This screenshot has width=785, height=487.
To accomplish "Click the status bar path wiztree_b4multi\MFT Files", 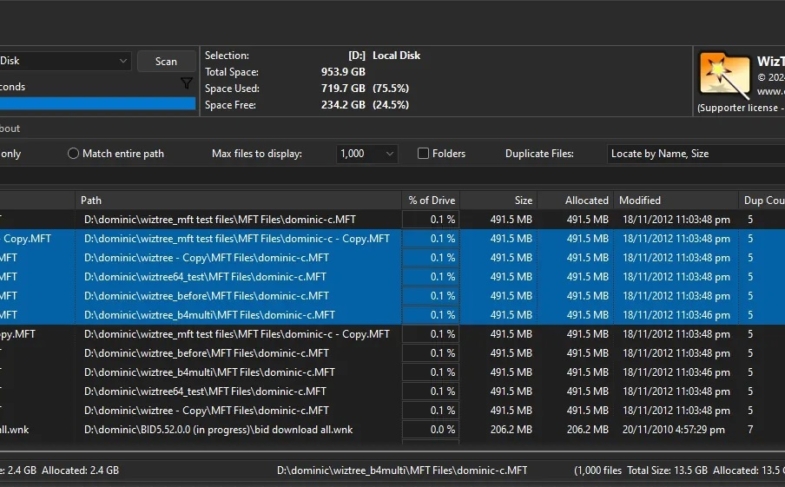I will click(x=402, y=470).
